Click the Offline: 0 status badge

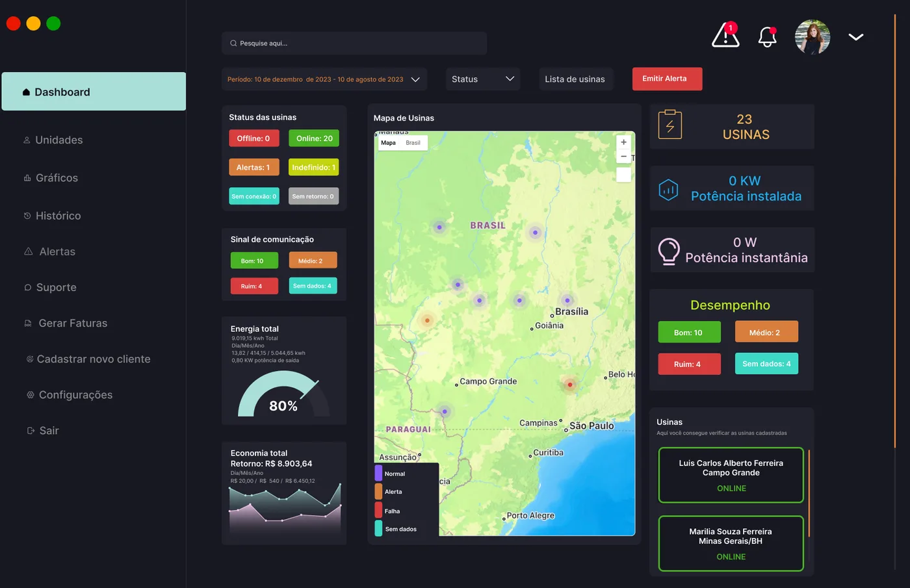[x=253, y=138]
